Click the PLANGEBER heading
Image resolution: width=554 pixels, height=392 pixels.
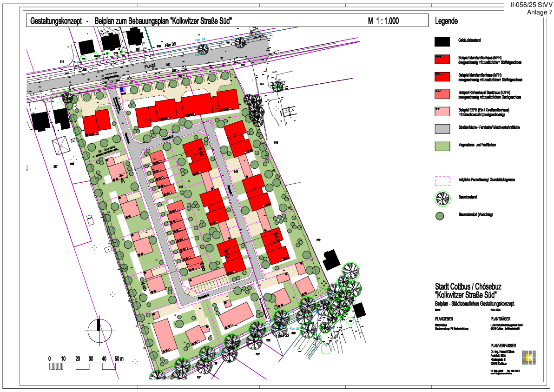click(445, 319)
